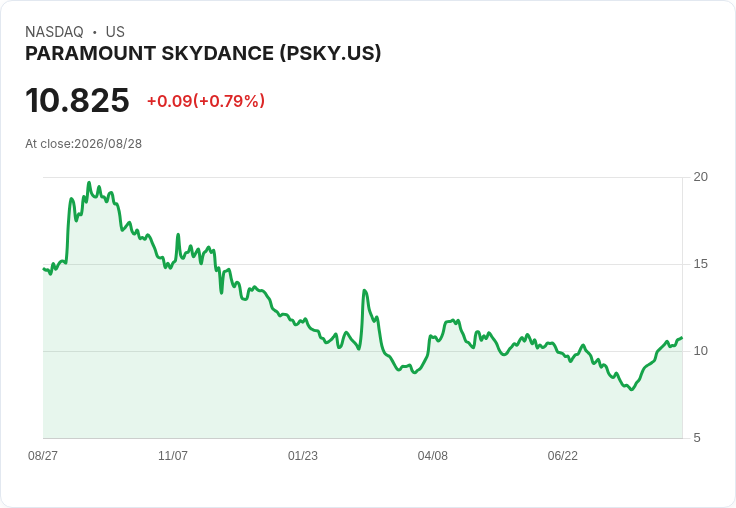Click the 20 y-axis label
This screenshot has width=736, height=508.
700,177
